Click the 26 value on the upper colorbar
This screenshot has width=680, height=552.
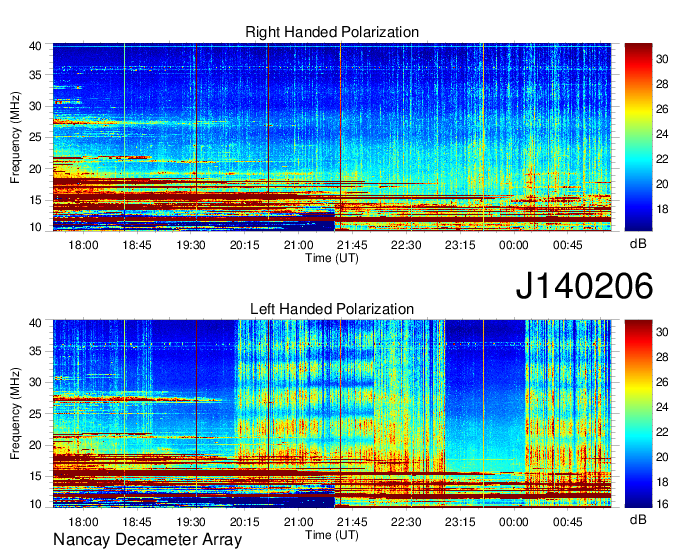[x=662, y=109]
